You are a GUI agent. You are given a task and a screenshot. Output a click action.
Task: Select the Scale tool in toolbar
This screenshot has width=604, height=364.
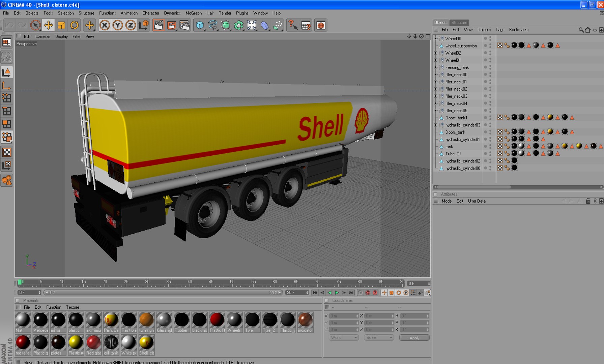coord(61,25)
